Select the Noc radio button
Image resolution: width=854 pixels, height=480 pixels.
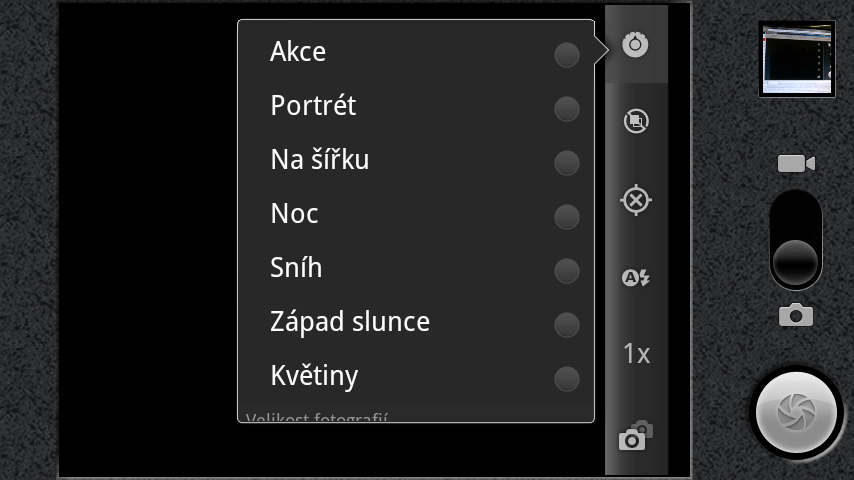(566, 217)
